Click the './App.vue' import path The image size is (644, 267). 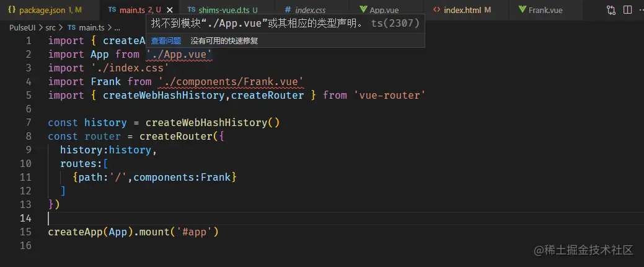coord(179,54)
